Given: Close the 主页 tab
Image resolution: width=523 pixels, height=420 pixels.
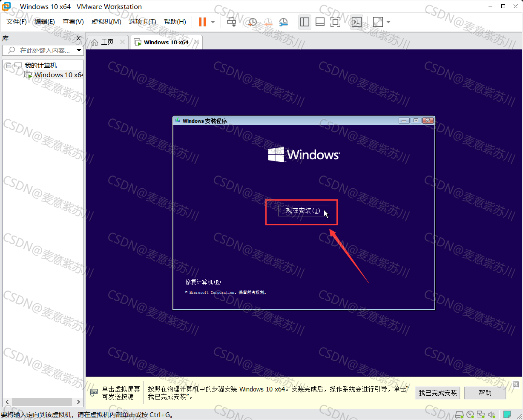Looking at the screenshot, I should pos(123,42).
